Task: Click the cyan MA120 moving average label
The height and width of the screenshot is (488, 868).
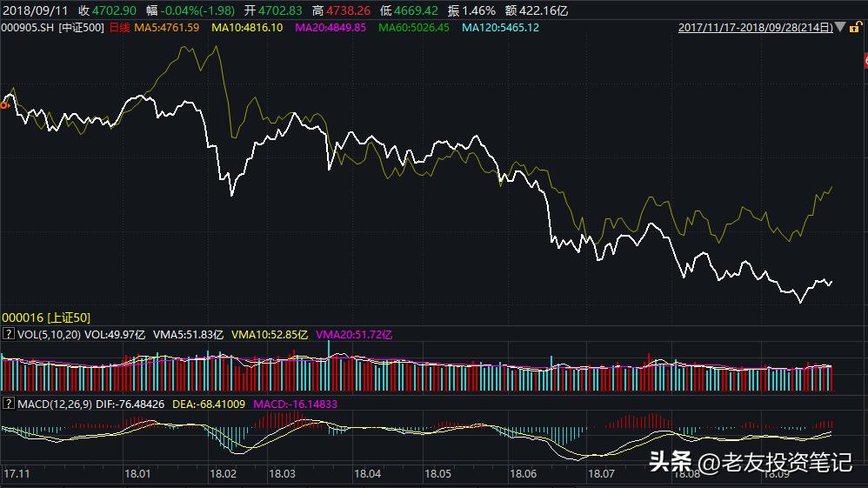Action: 500,28
